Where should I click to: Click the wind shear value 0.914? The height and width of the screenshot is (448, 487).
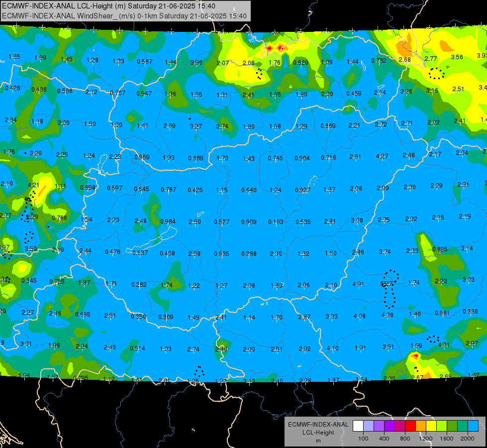[137, 348]
